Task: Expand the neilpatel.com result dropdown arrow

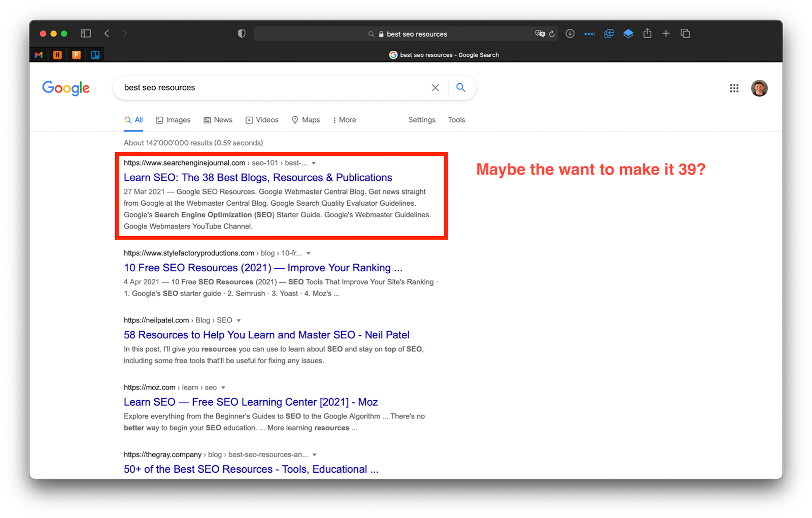Action: [x=239, y=320]
